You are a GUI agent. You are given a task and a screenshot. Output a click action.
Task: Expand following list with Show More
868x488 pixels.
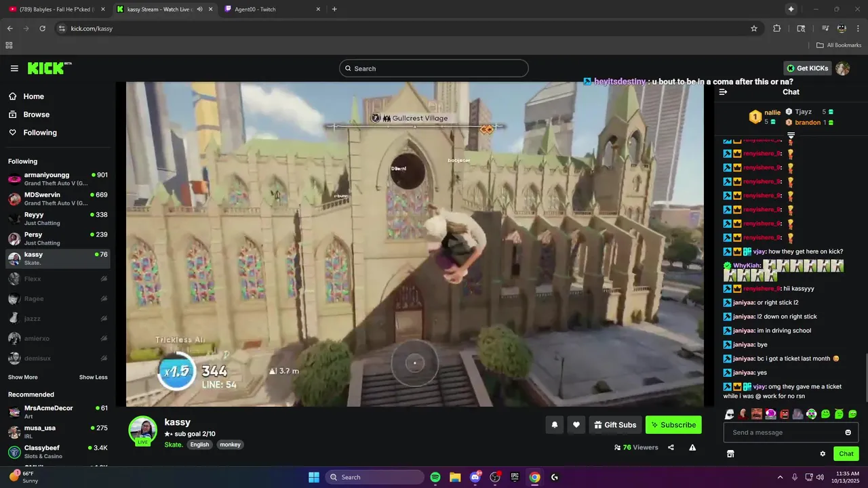coord(22,377)
